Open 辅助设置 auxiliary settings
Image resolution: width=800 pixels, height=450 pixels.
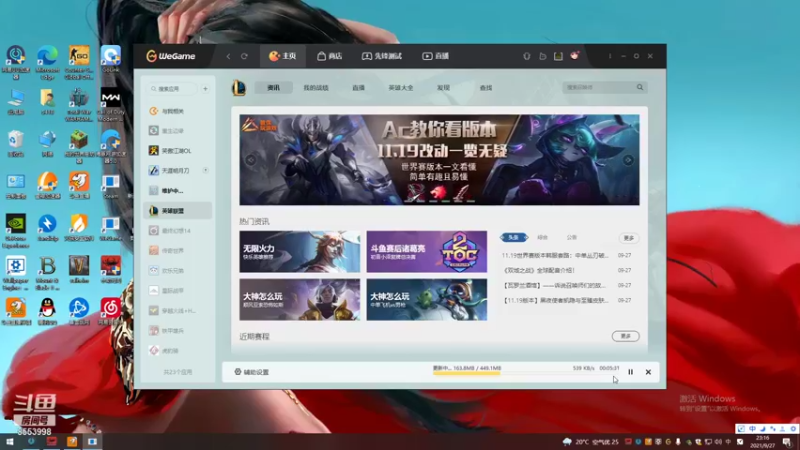(x=252, y=372)
